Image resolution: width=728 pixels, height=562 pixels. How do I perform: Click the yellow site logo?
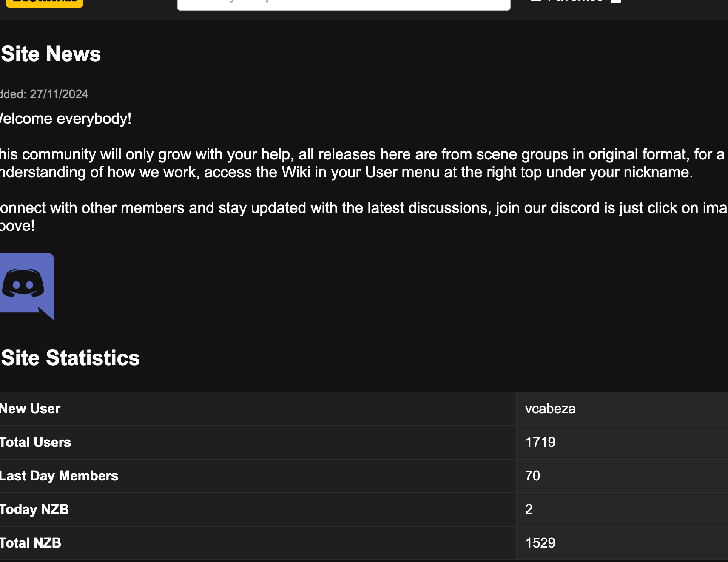44,3
